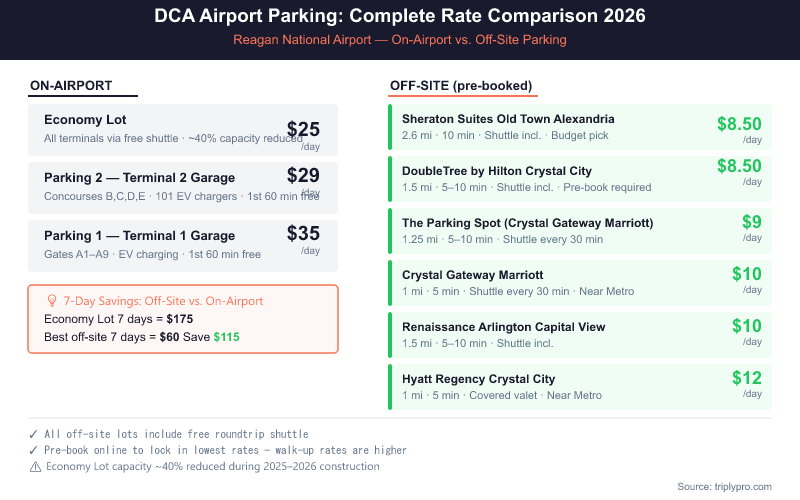Image resolution: width=800 pixels, height=500 pixels.
Task: Switch to the ON-AIRPORT section heading
Action: pos(71,86)
